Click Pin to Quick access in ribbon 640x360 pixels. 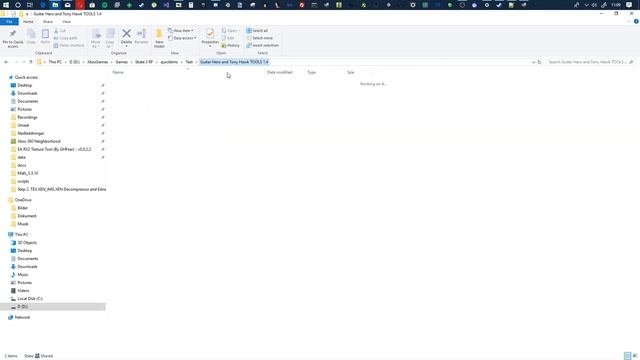[13, 38]
